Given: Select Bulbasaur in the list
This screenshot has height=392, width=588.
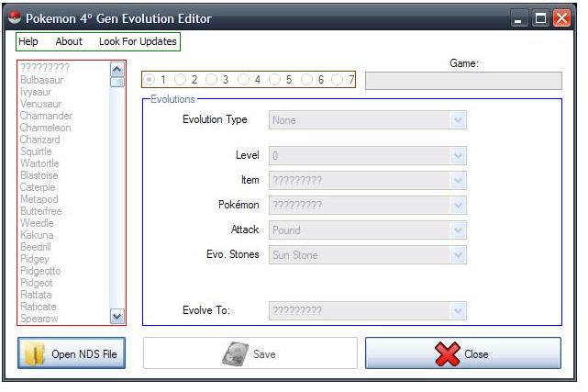Looking at the screenshot, I should [x=41, y=80].
